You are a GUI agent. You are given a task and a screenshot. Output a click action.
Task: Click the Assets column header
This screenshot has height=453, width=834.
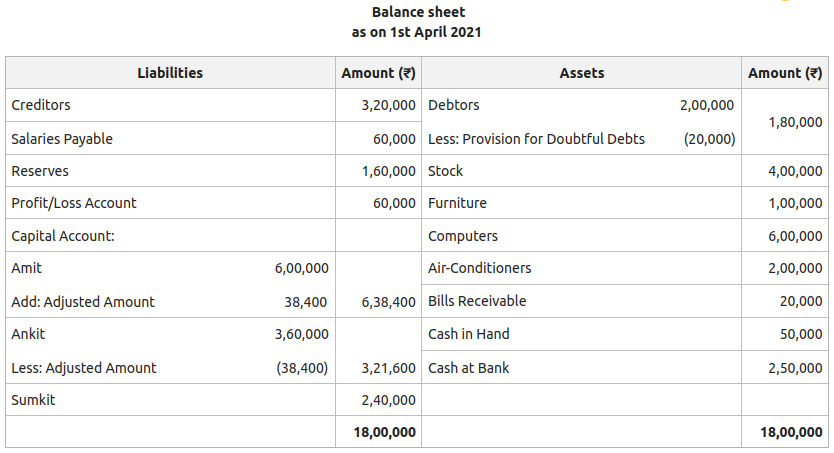coord(581,73)
